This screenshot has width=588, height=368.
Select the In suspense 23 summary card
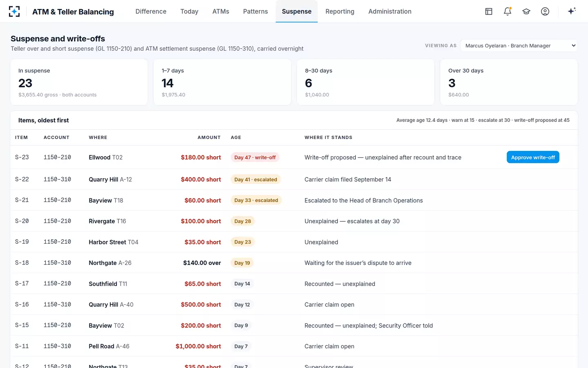pos(79,82)
